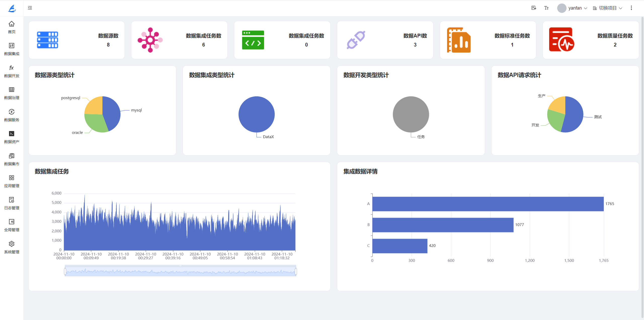Image resolution: width=644 pixels, height=320 pixels.
Task: Select the 数据服务 sidebar item
Action: (12, 115)
